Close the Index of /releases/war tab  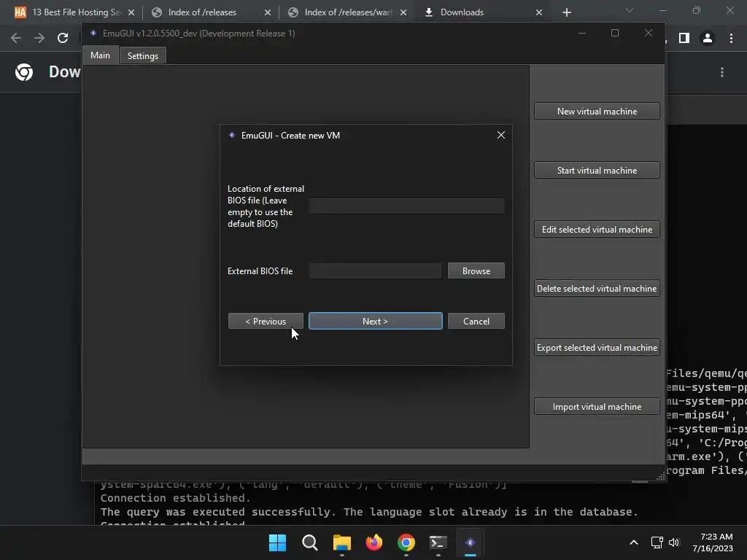403,12
